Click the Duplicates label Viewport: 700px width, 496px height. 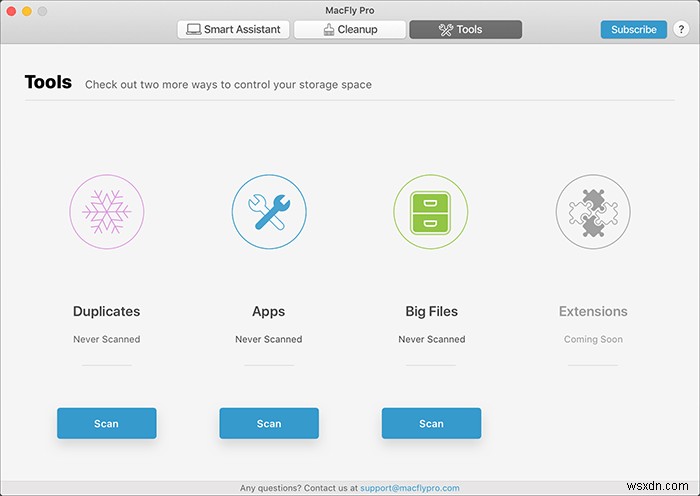(x=107, y=311)
